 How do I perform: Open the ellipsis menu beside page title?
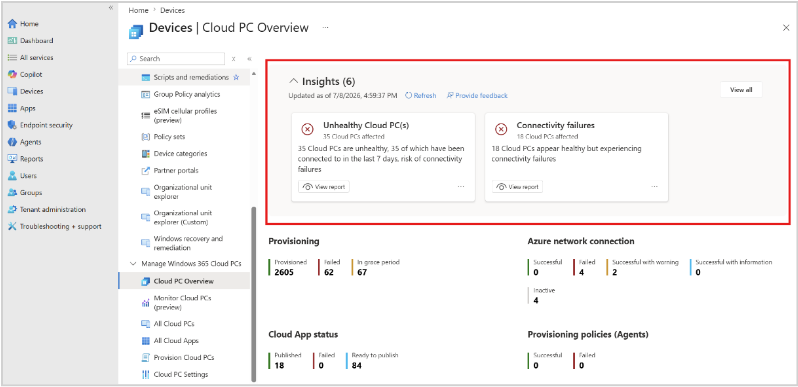tap(326, 27)
